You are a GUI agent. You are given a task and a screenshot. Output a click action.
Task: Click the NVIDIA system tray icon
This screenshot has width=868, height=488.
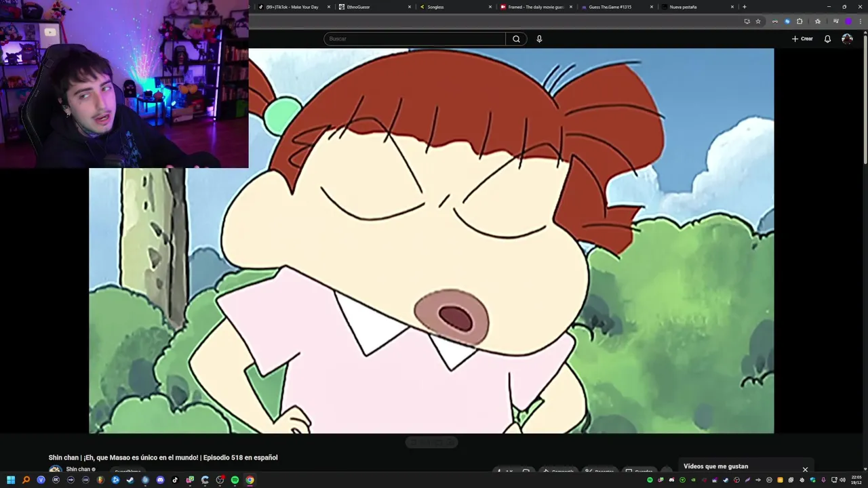[693, 480]
